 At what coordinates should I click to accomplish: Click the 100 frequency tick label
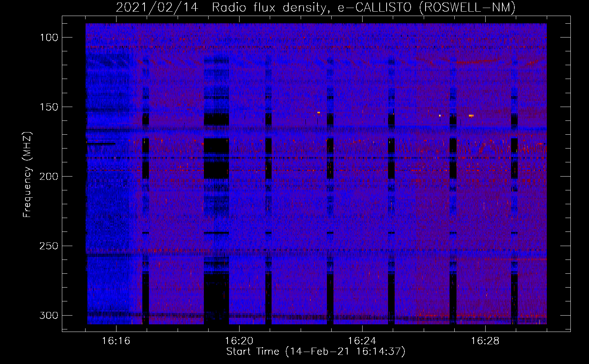[49, 37]
